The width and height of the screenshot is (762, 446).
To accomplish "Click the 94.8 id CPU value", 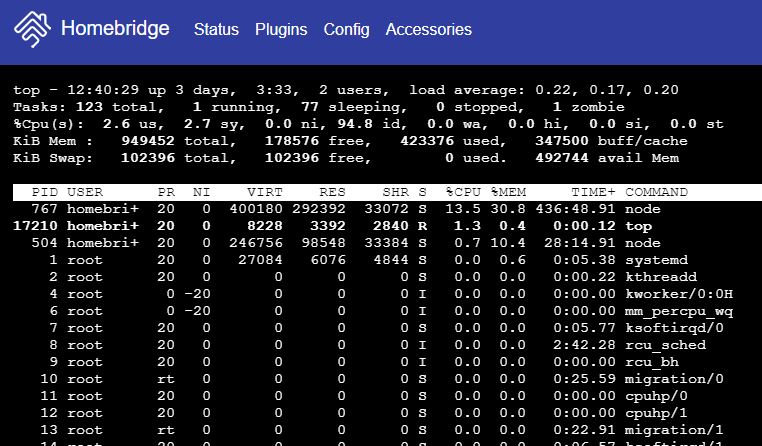I will coord(373,124).
